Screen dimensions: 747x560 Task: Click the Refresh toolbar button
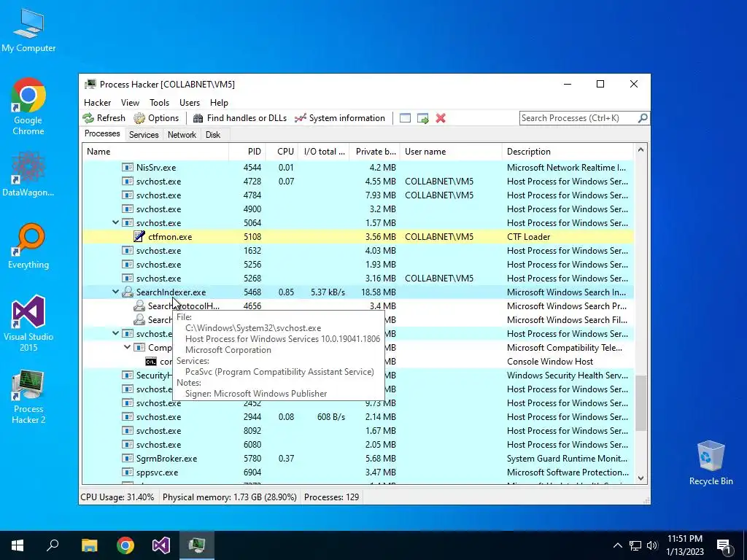click(104, 118)
